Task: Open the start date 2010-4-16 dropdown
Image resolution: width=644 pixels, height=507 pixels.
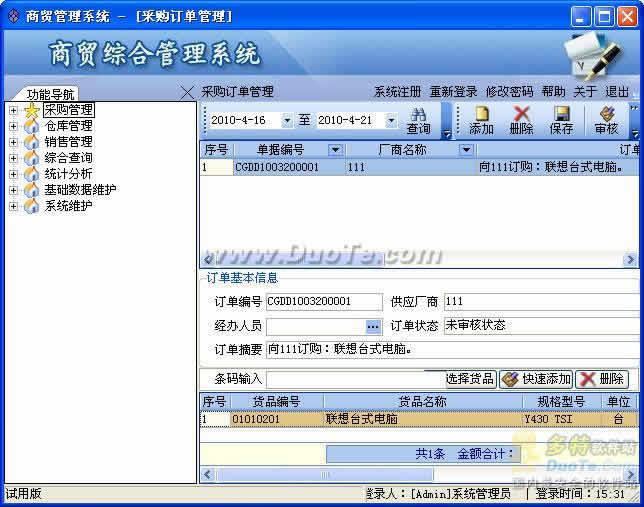Action: tap(287, 120)
